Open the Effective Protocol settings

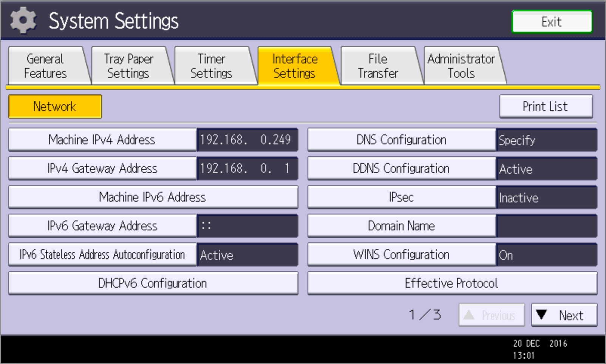pyautogui.click(x=452, y=283)
